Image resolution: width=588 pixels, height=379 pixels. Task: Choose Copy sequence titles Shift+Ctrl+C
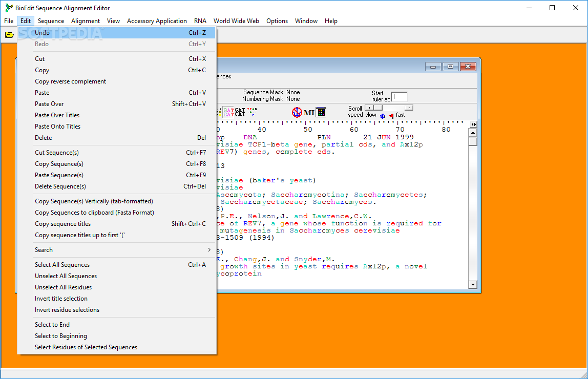tap(117, 224)
